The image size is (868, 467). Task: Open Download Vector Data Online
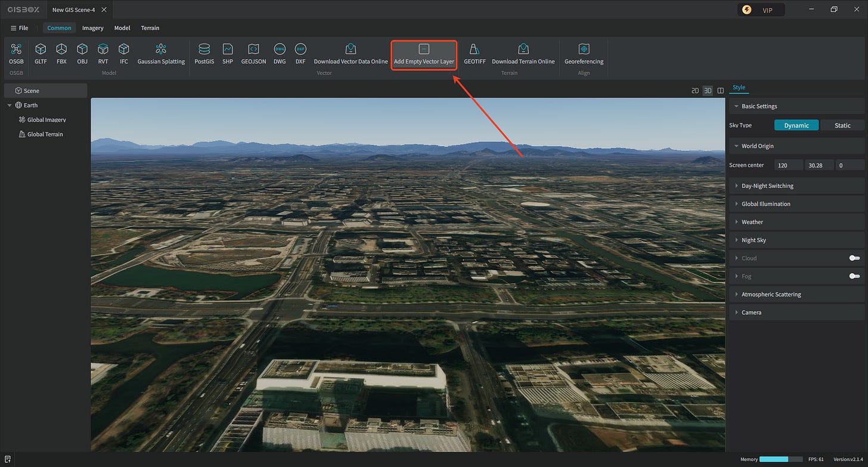click(x=351, y=54)
